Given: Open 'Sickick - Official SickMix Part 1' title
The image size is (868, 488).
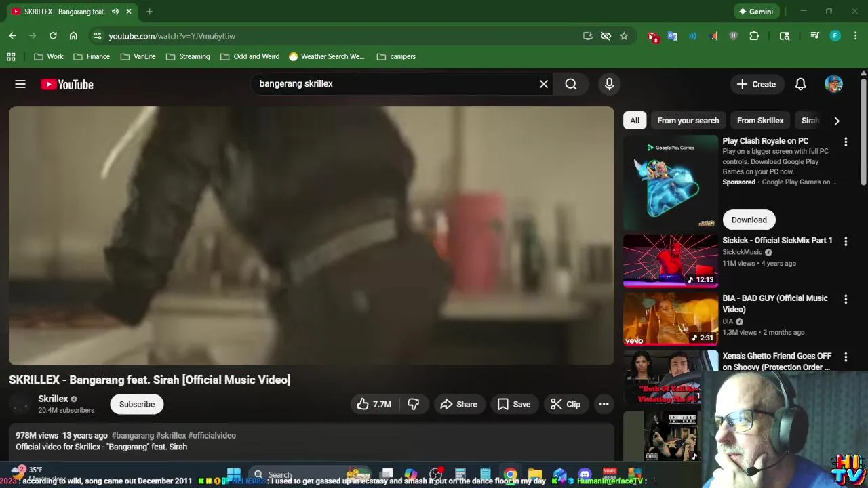Looking at the screenshot, I should [777, 241].
